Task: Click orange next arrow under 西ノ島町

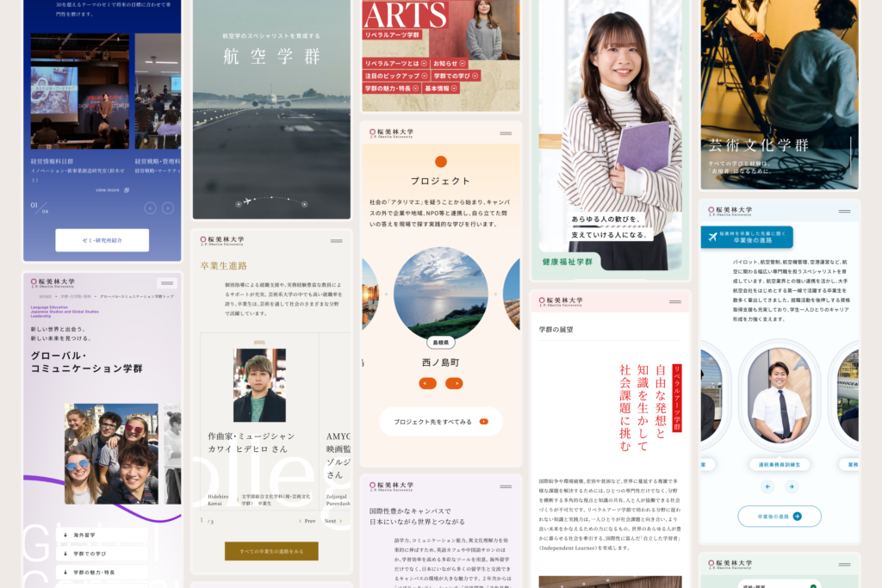Action: 454,383
